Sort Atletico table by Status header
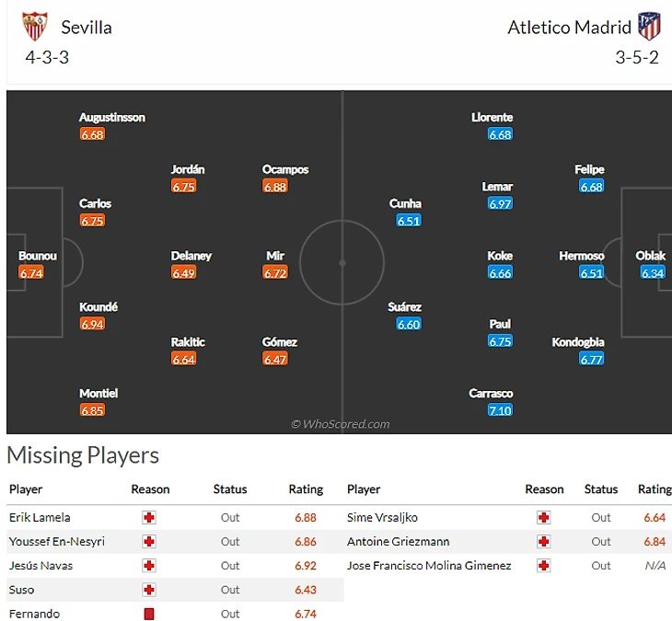The width and height of the screenshot is (672, 621). click(601, 489)
